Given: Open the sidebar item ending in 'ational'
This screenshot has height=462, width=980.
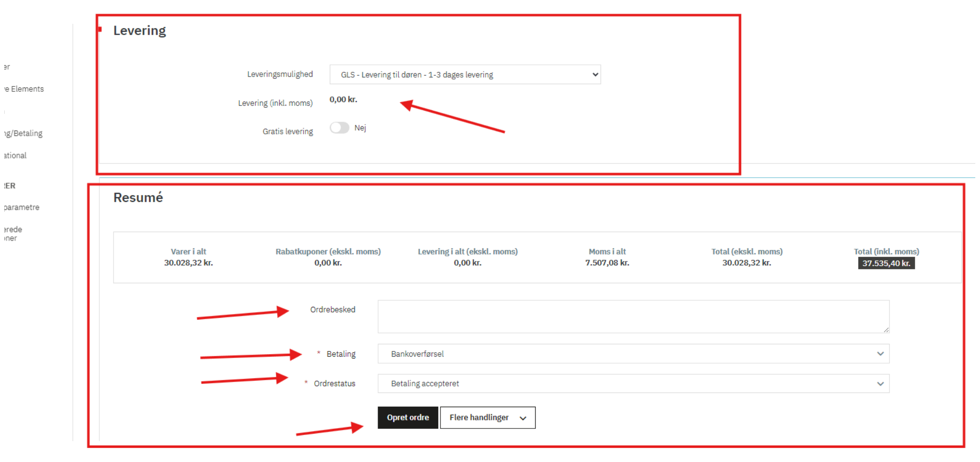Looking at the screenshot, I should point(15,156).
